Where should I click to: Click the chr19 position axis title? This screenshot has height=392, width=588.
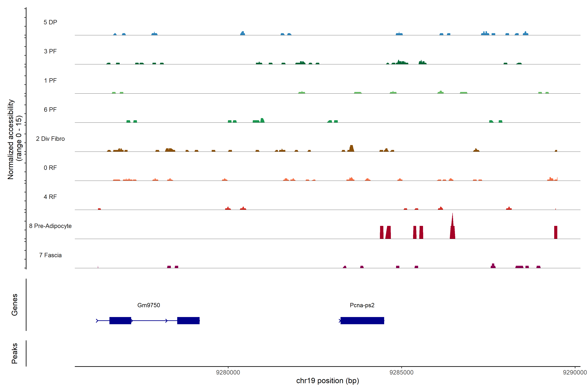click(x=327, y=381)
